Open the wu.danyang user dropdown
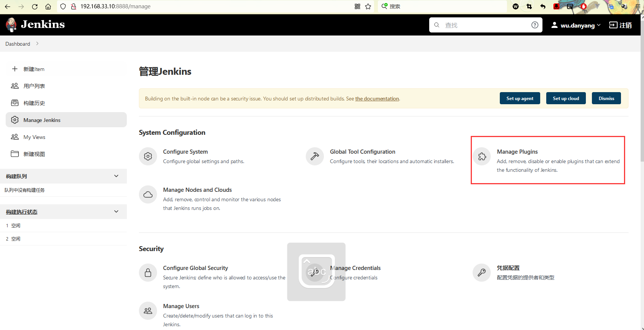 coord(576,25)
